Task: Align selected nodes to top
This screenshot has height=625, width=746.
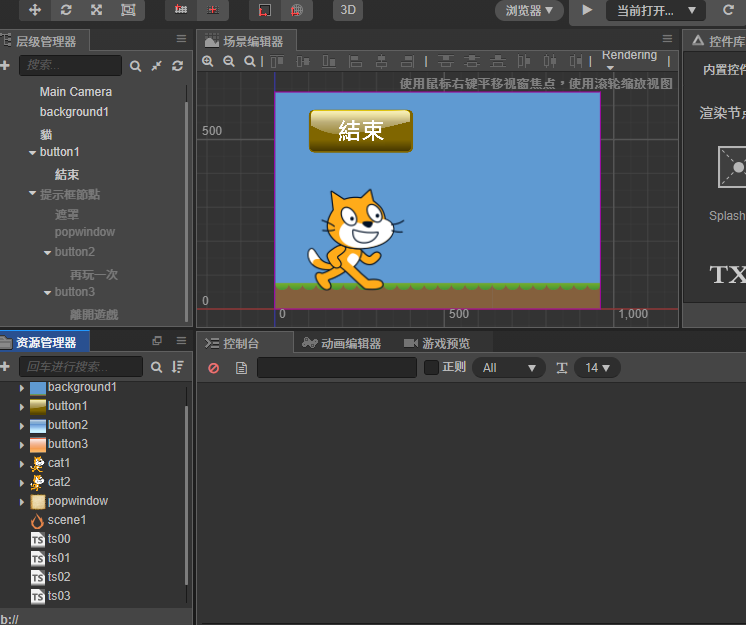Action: tap(277, 61)
